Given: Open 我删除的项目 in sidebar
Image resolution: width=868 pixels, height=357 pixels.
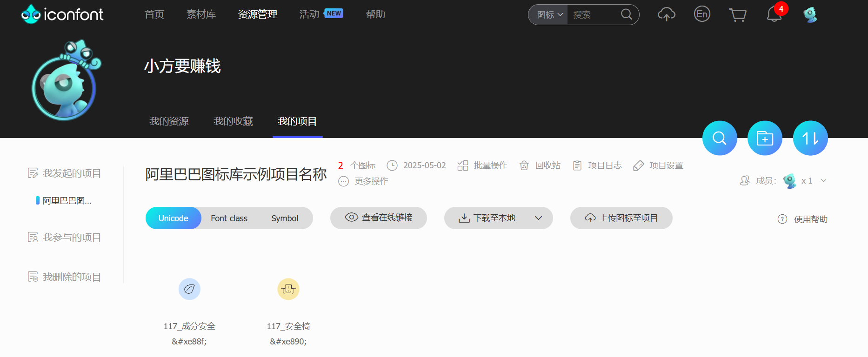Looking at the screenshot, I should pyautogui.click(x=64, y=277).
